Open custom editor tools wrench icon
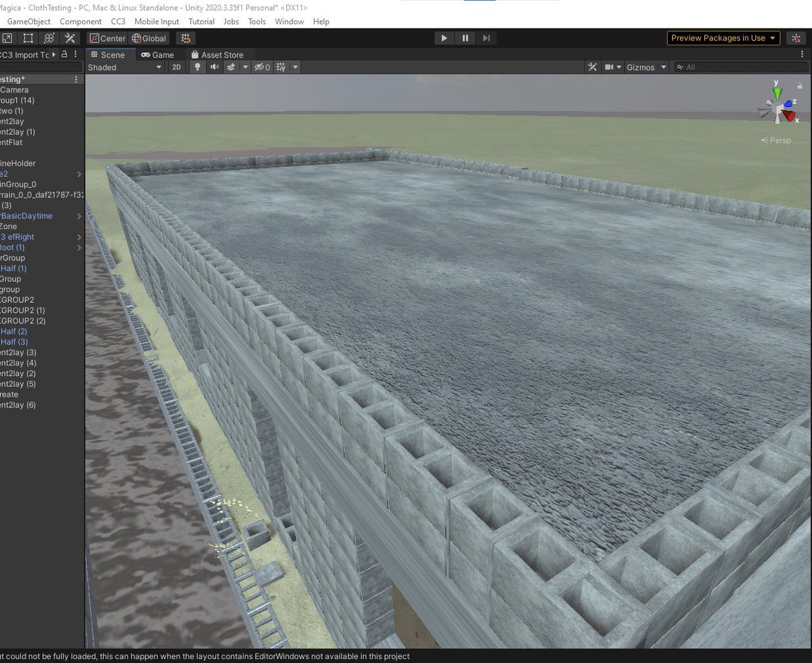The height and width of the screenshot is (663, 812). [x=70, y=39]
